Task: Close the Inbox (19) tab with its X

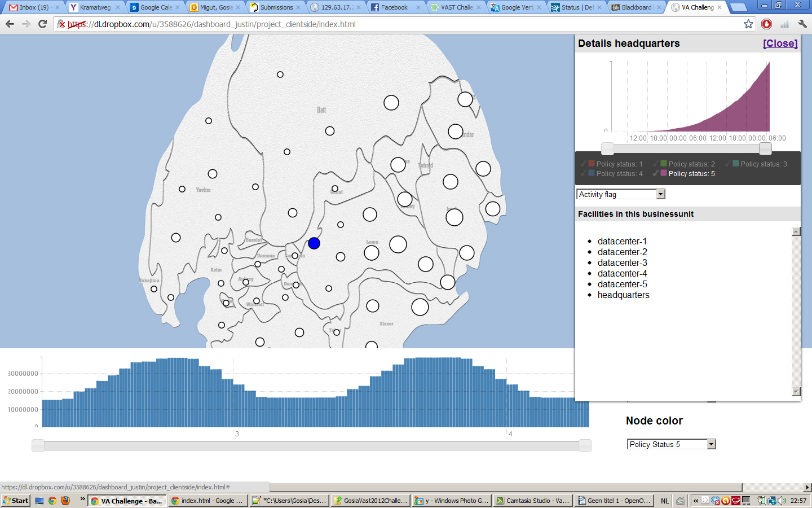Action: 57,7
